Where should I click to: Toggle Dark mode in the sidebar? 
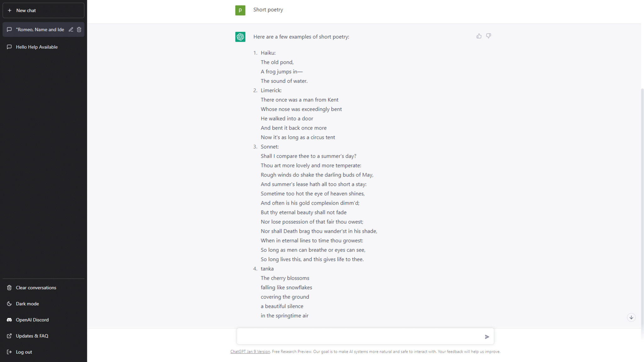(x=43, y=304)
